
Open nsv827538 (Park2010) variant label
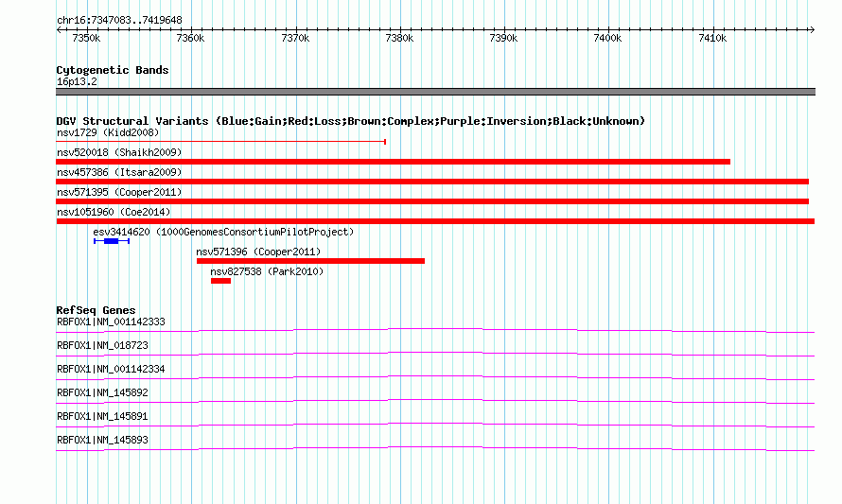coord(267,271)
